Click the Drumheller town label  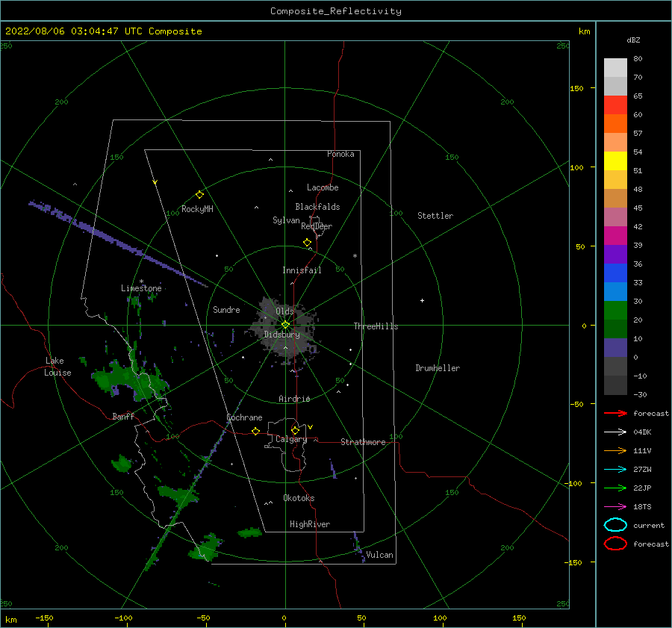(x=438, y=368)
